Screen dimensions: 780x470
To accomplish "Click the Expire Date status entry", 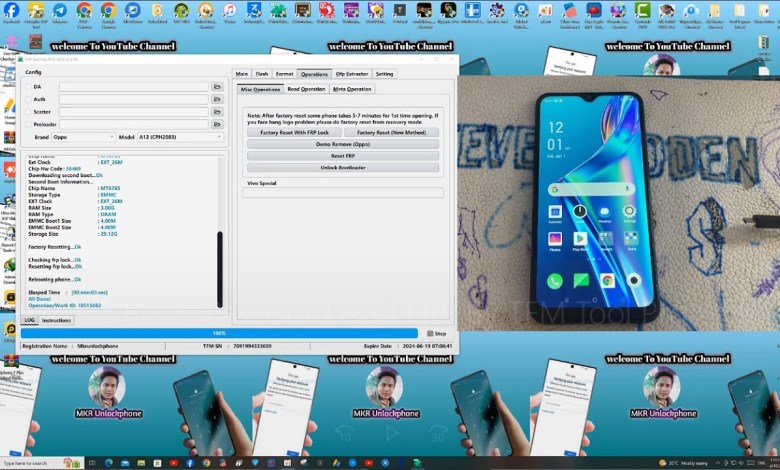I will [408, 346].
